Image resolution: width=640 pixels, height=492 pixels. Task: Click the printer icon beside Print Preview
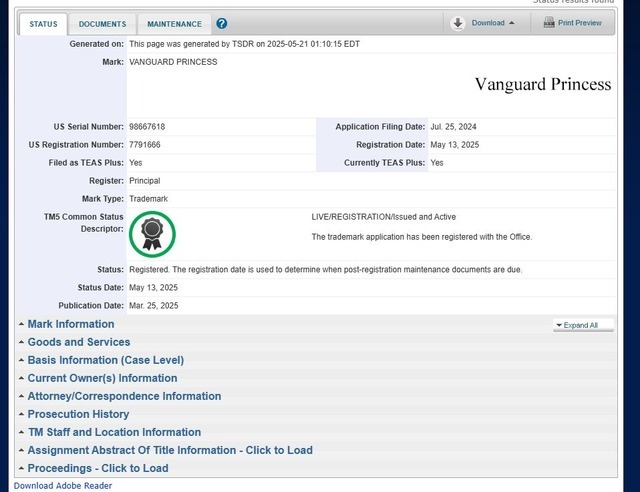tap(549, 22)
